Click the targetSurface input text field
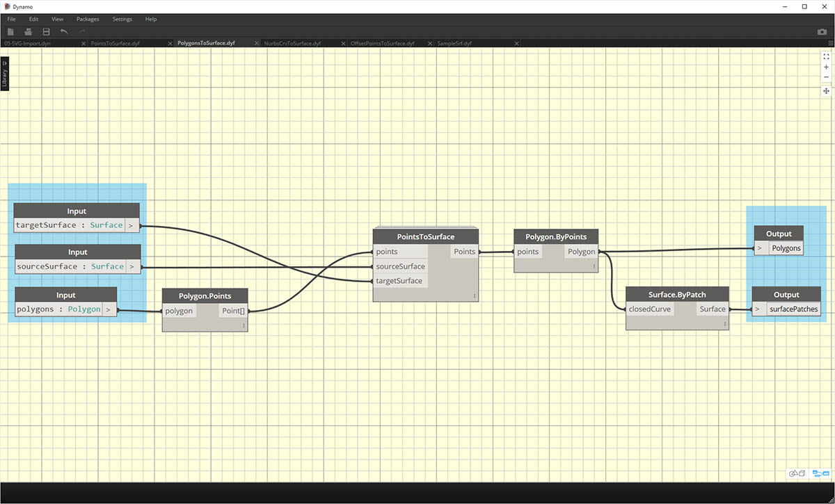 click(x=69, y=225)
